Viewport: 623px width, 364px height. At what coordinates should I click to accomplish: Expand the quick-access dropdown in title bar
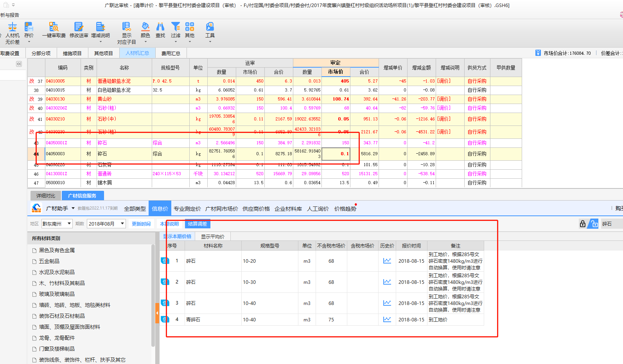13,5
